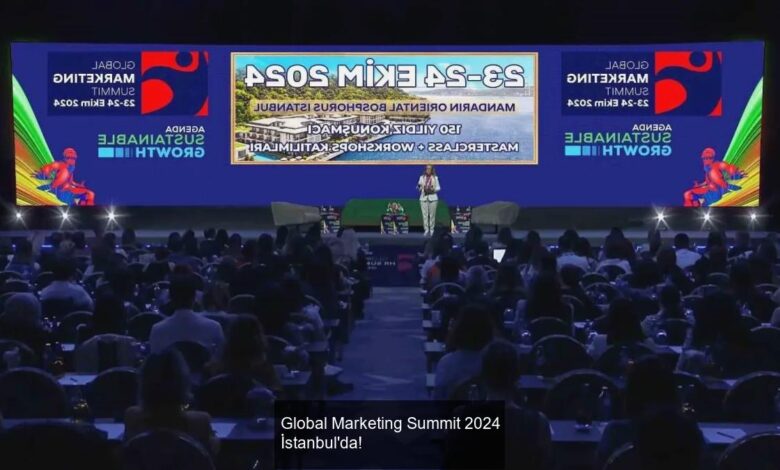This screenshot has width=780, height=470.
Task: Click the Global Marketing Summit title on left screen
Action: [113, 78]
